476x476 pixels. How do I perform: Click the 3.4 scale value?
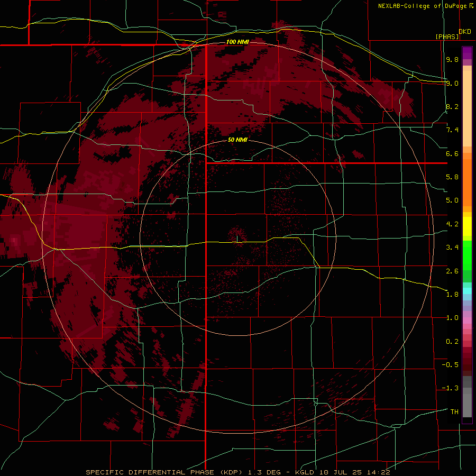click(452, 248)
